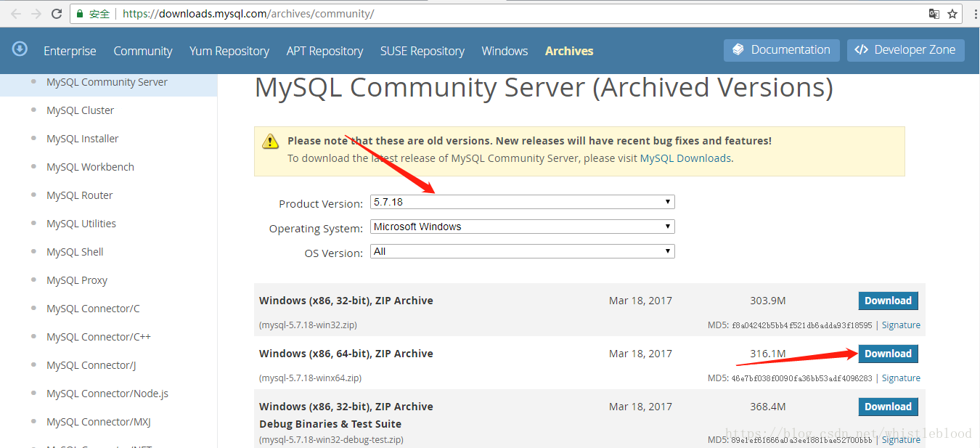The height and width of the screenshot is (448, 980).
Task: Open the Enterprise nav tab
Action: [x=70, y=51]
